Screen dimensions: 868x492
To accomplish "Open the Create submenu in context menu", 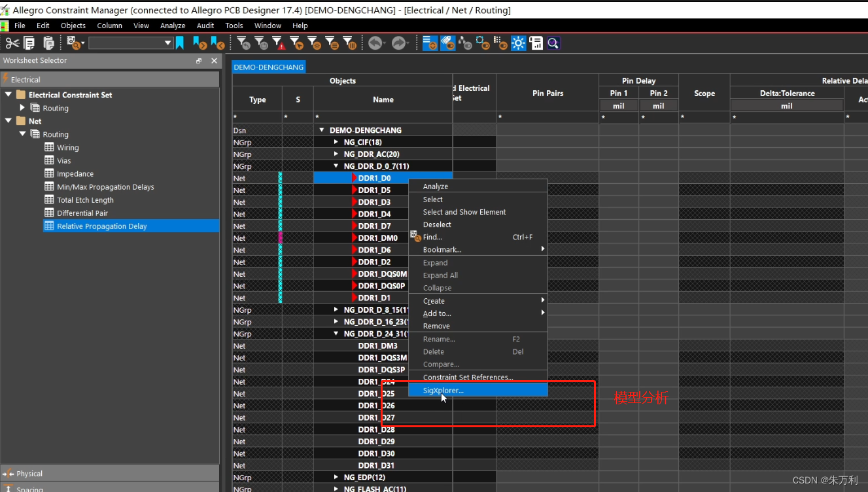I will point(478,301).
